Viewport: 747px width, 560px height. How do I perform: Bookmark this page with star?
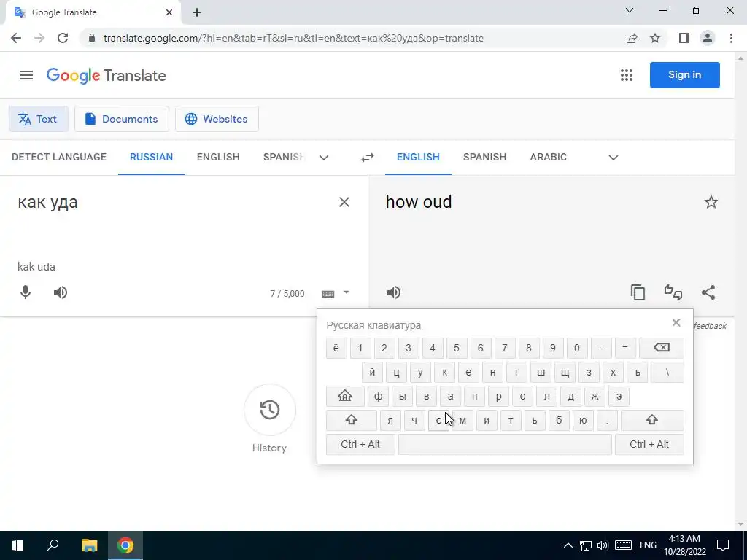coord(655,38)
